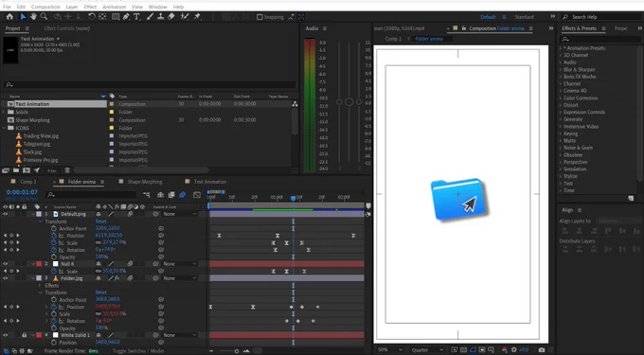
Task: Toggle Scale stopwatch on Null 6 layer
Action: 54,272
